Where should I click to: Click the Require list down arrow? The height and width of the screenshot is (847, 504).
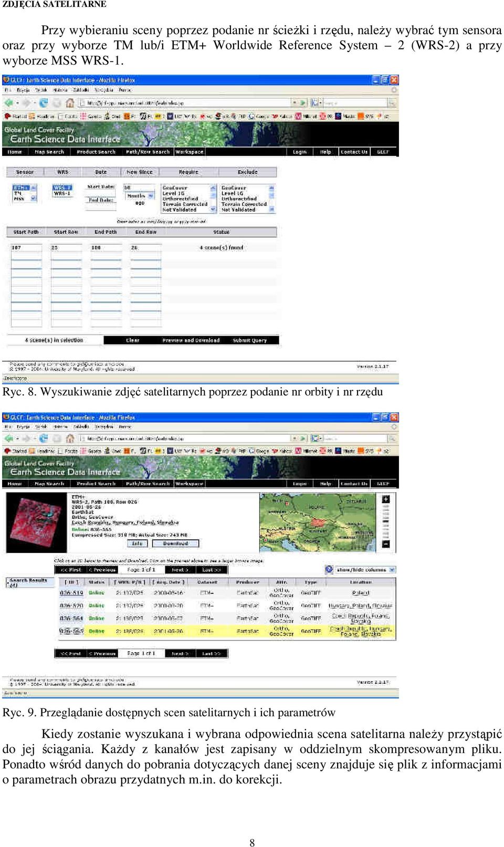[x=213, y=209]
